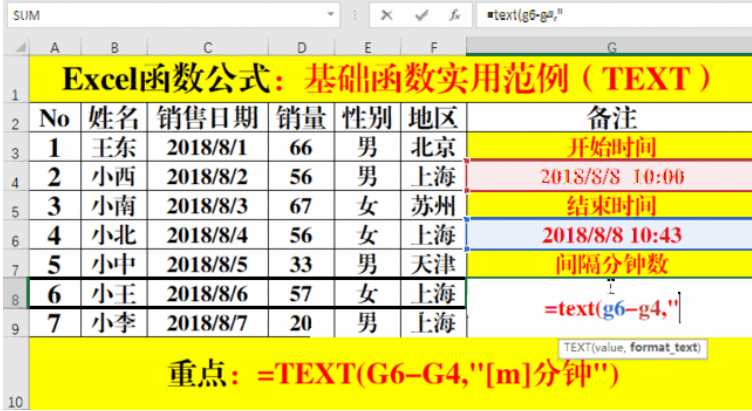Select column G header
Viewport: 752px width, 411px height.
[610, 47]
